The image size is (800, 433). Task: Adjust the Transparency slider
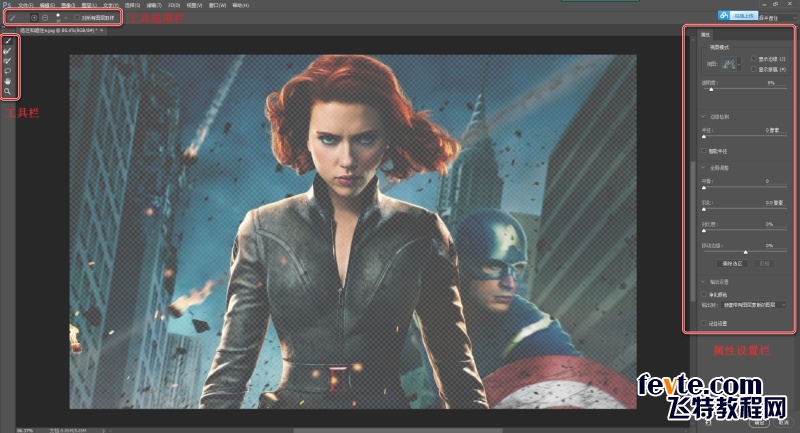pos(744,89)
